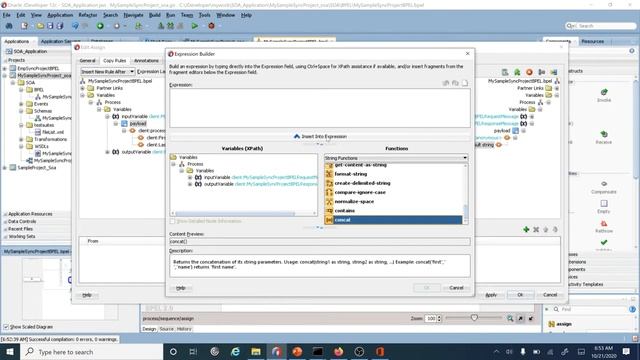Expand EmpSyncProjectBPEL project node
Image resolution: width=640 pixels, height=360 pixels.
(5, 68)
